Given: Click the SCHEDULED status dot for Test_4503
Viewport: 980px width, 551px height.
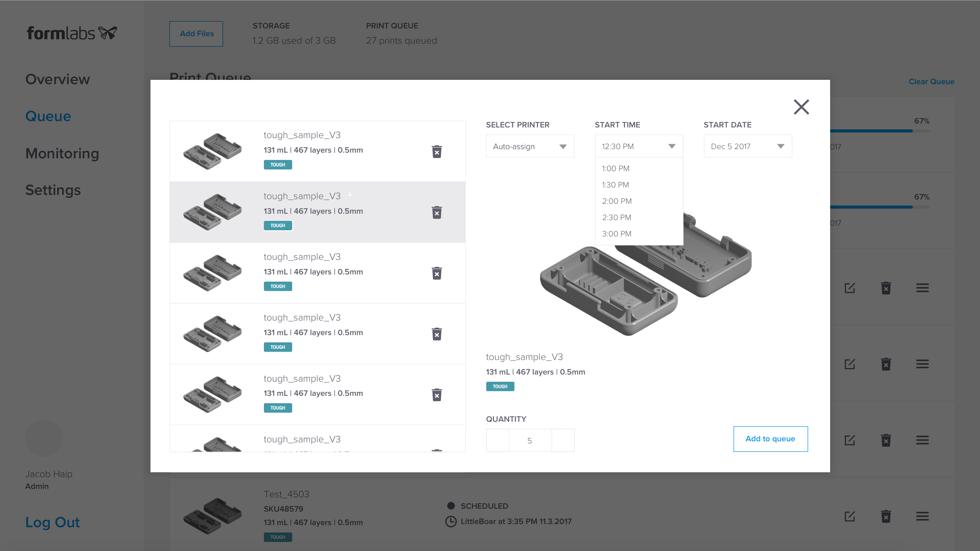Looking at the screenshot, I should pos(451,506).
